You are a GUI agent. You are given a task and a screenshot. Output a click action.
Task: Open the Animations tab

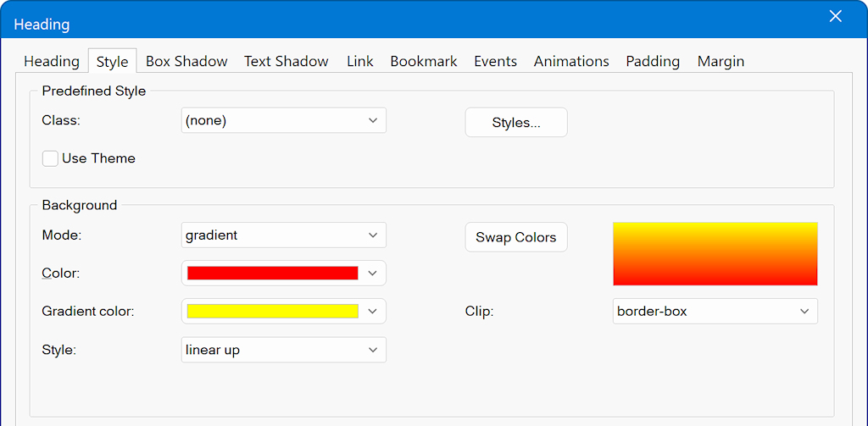point(570,62)
